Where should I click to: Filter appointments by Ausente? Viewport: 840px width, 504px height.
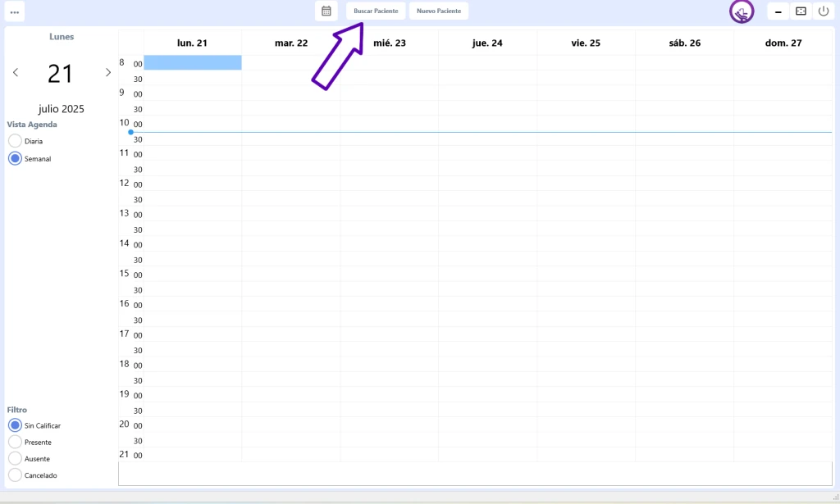tap(15, 459)
